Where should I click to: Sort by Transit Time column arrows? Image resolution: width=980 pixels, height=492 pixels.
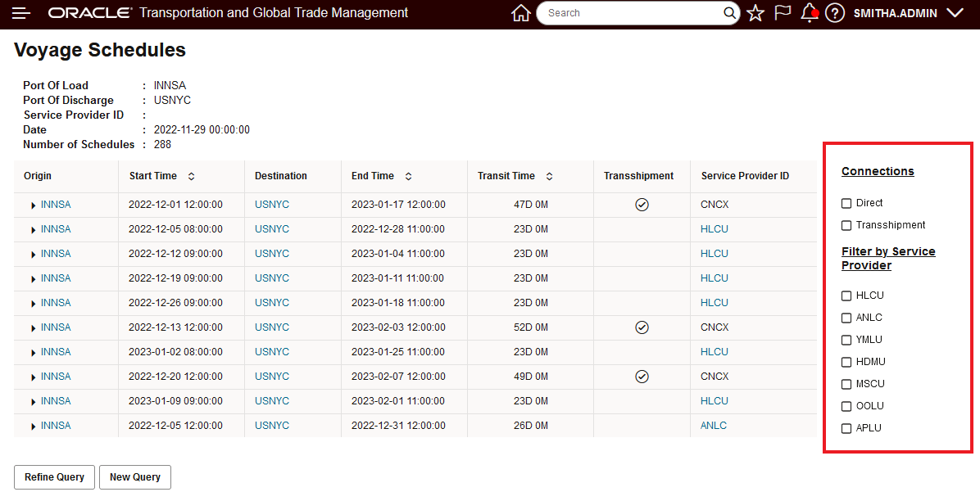pos(549,176)
